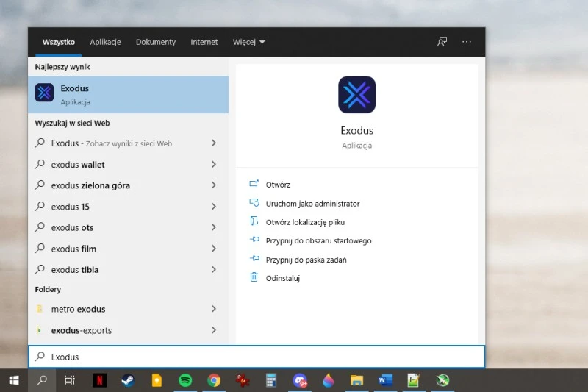Open Calculator from the taskbar

[271, 380]
